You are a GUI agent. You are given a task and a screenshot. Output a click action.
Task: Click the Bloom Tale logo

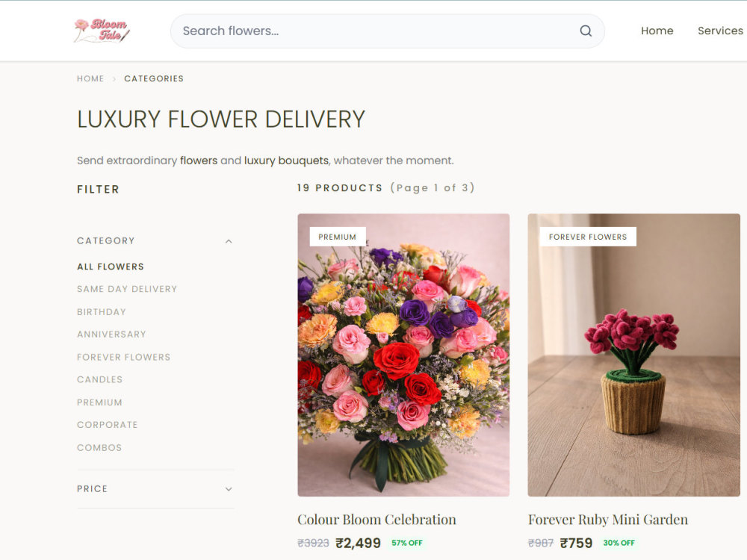pos(102,31)
